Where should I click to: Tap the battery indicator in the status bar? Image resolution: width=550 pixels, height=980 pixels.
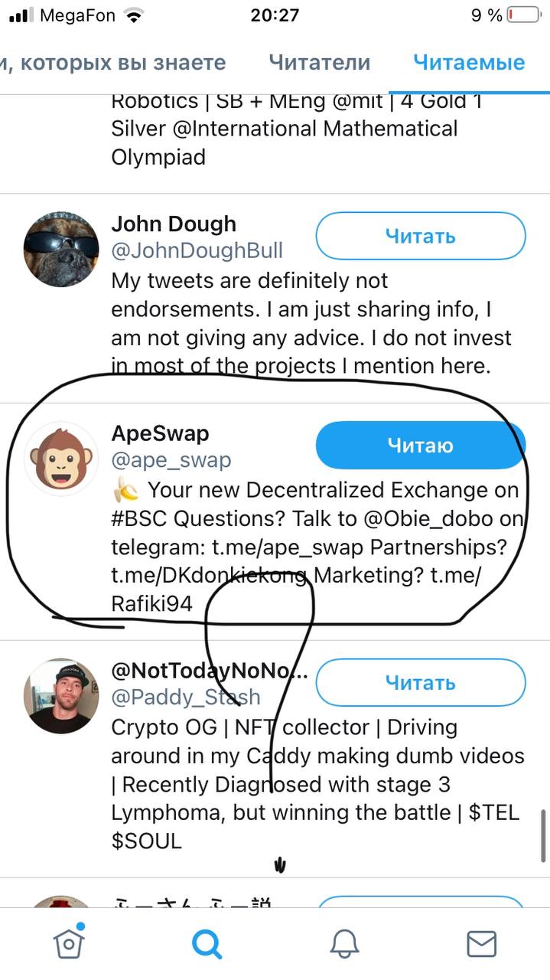point(523,15)
